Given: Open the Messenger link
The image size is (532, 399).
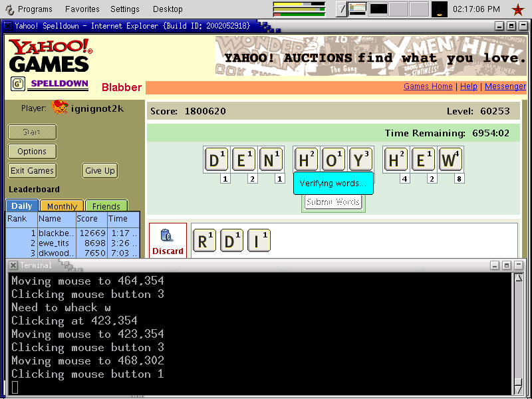Looking at the screenshot, I should pyautogui.click(x=505, y=86).
